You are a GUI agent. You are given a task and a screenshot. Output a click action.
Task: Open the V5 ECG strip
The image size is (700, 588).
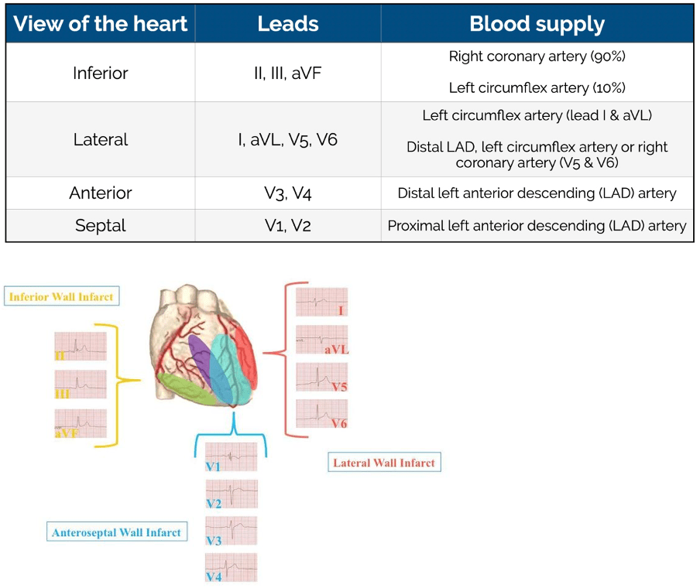[321, 377]
